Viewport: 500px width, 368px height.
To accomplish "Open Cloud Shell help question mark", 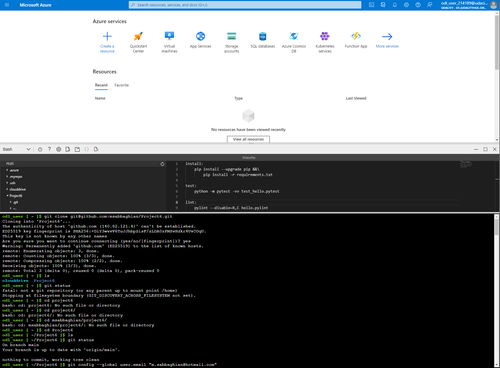I will 49,149.
